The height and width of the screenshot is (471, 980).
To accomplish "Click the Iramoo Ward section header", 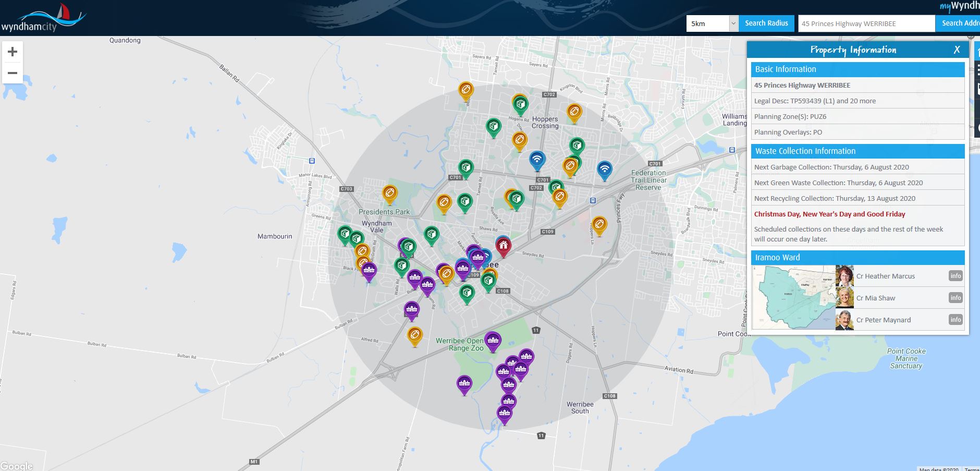I will pyautogui.click(x=857, y=258).
